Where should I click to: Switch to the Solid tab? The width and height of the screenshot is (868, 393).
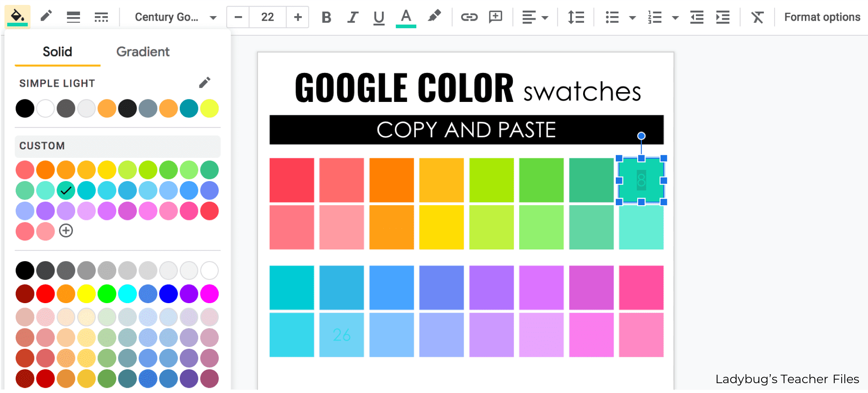coord(57,52)
